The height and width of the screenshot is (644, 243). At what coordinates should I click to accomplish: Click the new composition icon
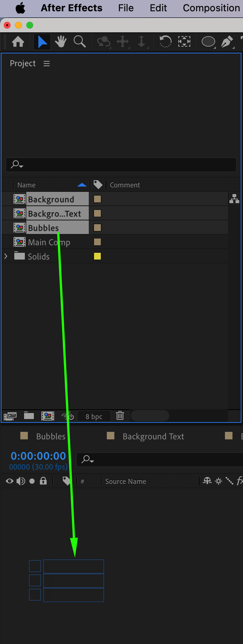(x=48, y=416)
